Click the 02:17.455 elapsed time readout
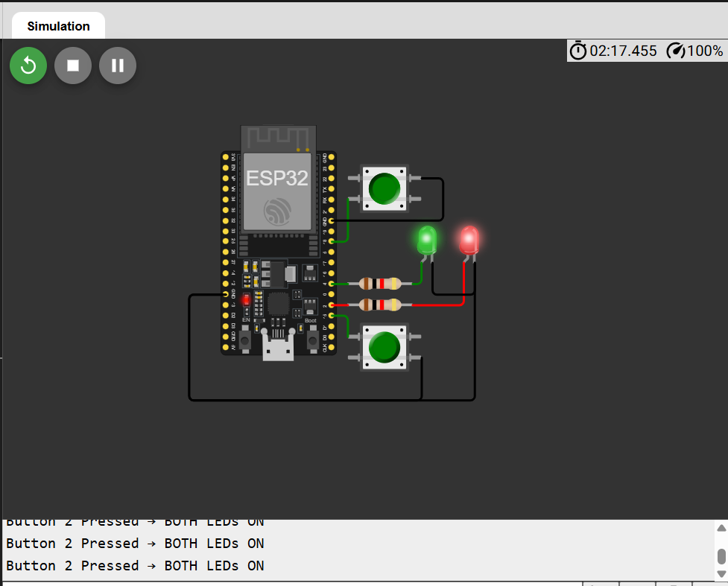The image size is (728, 586). click(623, 51)
